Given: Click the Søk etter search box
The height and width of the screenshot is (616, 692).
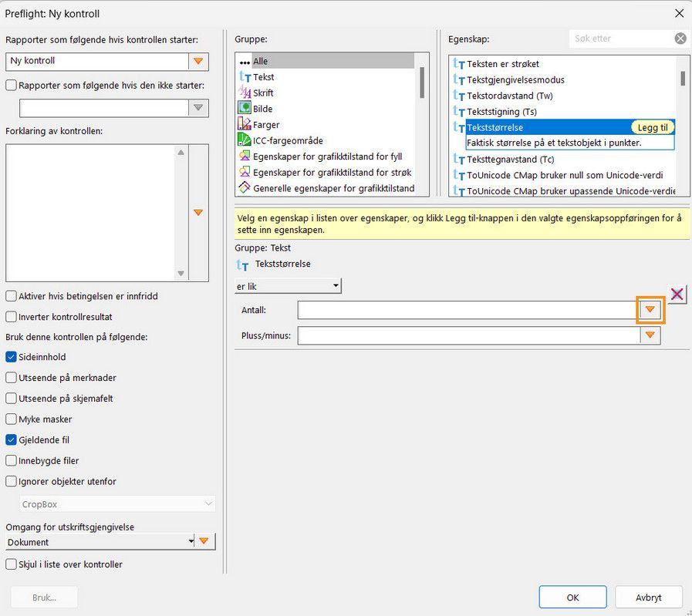Looking at the screenshot, I should tap(621, 39).
